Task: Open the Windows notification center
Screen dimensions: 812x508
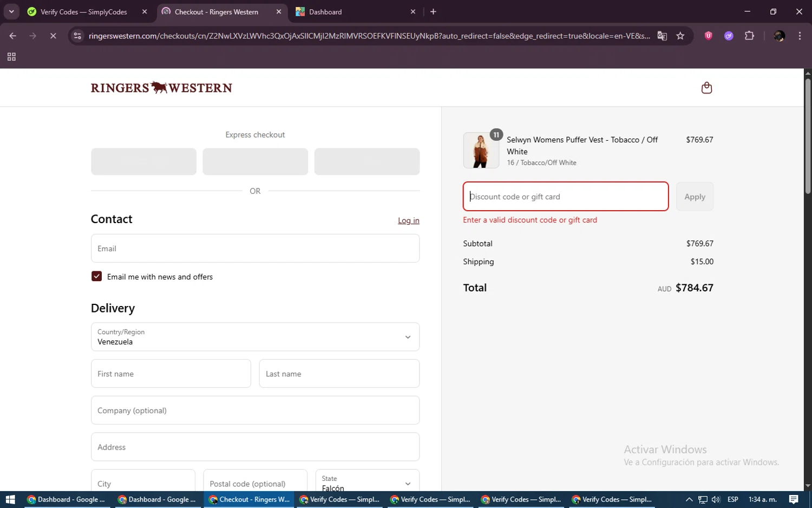Action: [x=794, y=499]
